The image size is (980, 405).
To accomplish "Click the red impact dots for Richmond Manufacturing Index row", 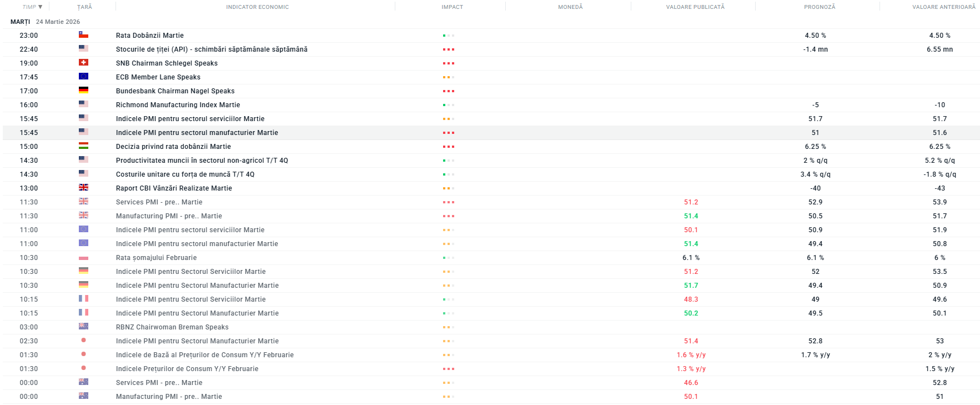I will pyautogui.click(x=448, y=105).
